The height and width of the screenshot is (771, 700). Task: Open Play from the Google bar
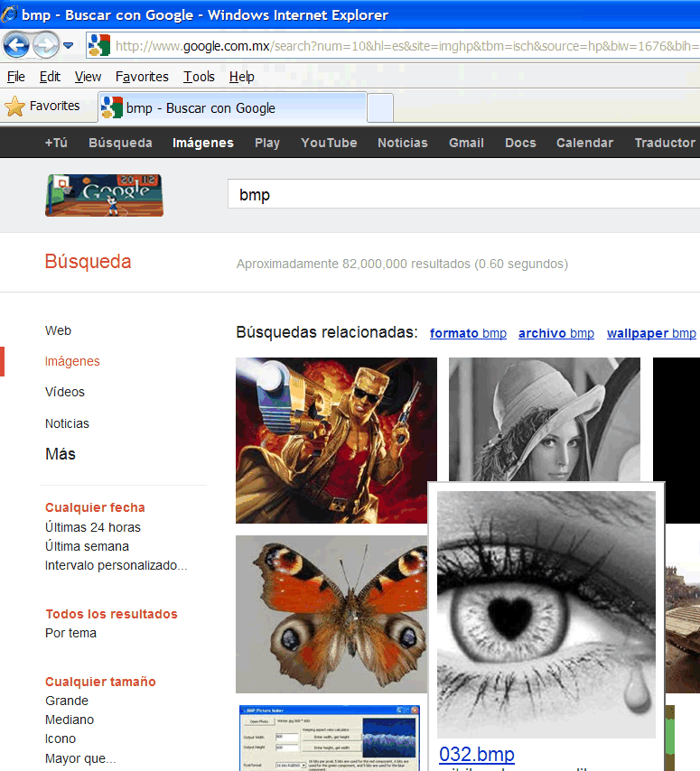[x=267, y=143]
